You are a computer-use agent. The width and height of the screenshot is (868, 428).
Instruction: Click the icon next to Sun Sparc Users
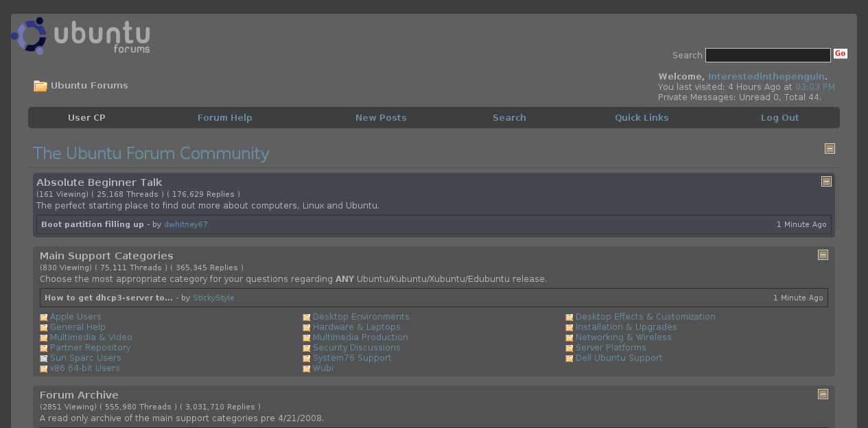point(44,359)
